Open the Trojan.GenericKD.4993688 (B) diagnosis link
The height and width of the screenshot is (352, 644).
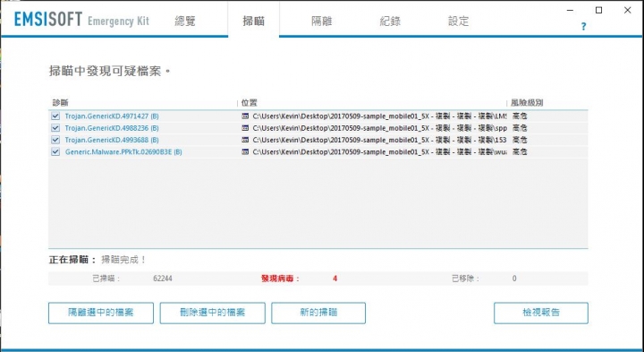click(112, 140)
